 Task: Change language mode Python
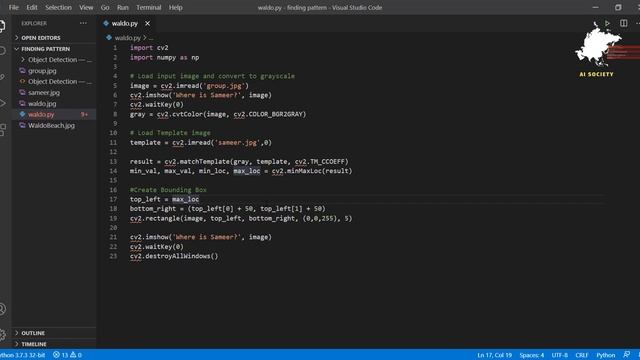(x=606, y=355)
